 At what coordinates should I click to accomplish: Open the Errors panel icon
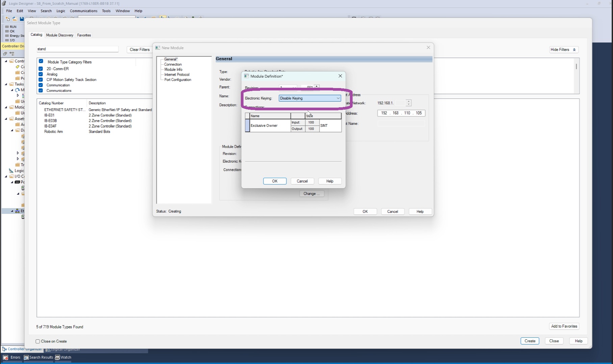coord(5,358)
